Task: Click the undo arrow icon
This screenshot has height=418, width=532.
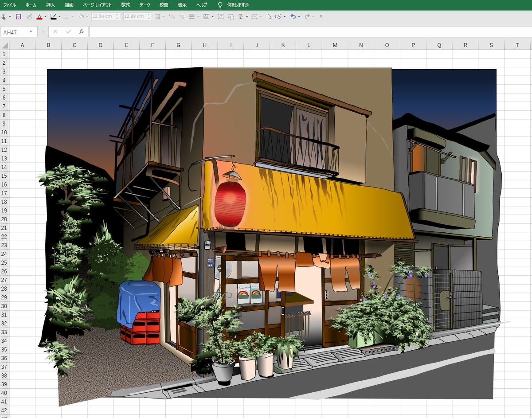Action: [x=293, y=16]
